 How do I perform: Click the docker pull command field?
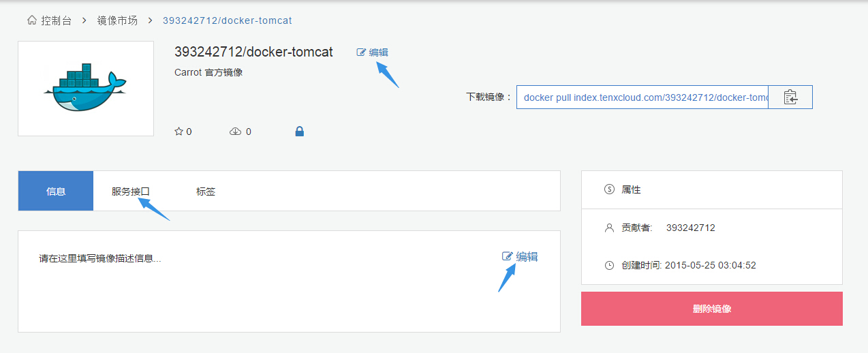point(642,97)
